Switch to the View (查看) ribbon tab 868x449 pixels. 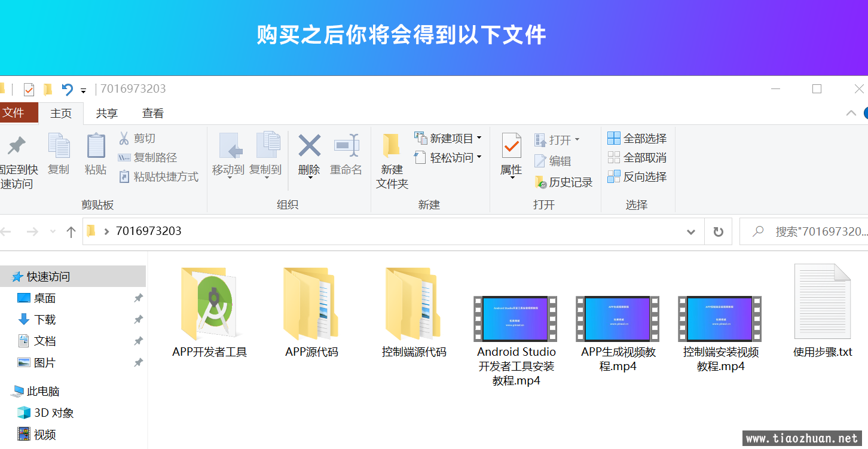pyautogui.click(x=153, y=113)
